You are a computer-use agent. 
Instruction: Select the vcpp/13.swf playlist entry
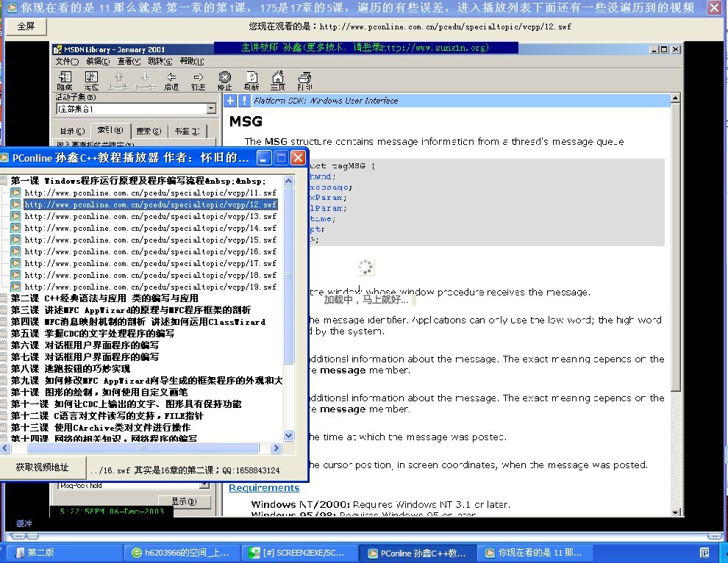pos(151,216)
